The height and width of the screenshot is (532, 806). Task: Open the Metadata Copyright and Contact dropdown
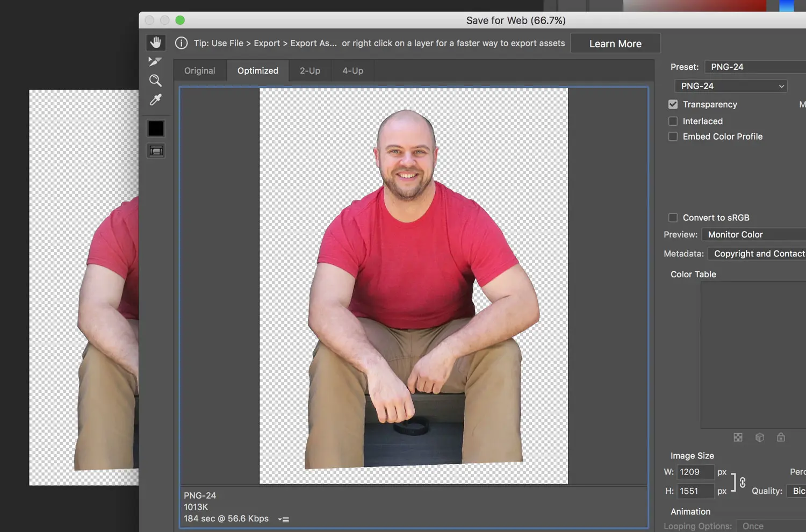pos(757,254)
